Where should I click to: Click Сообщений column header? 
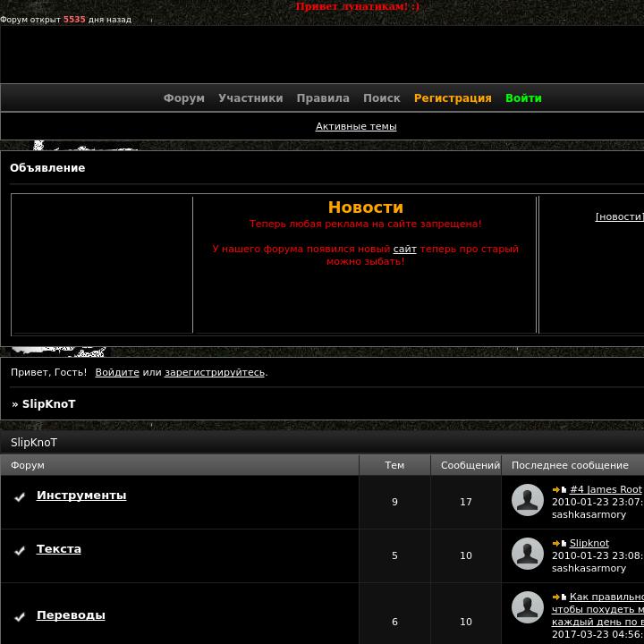[470, 465]
